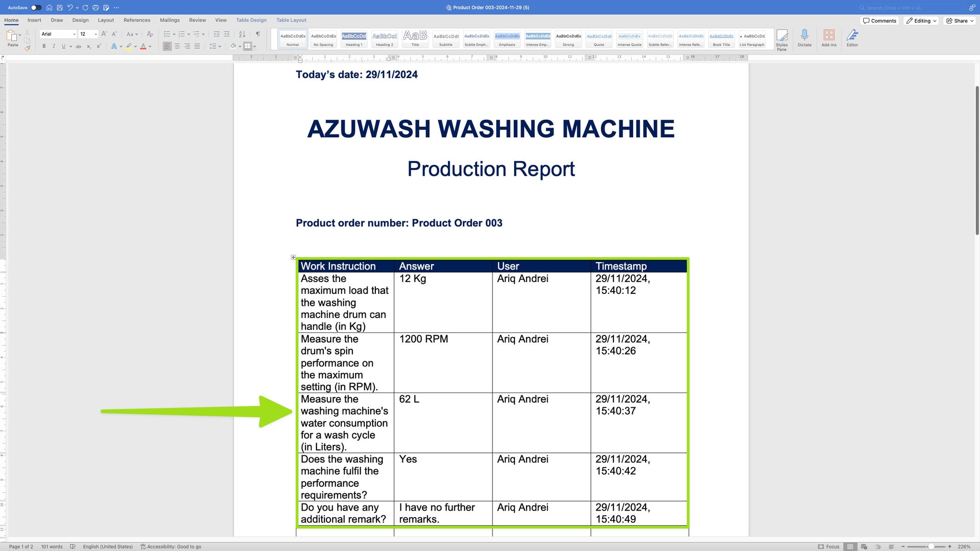Open the Arial font name dropdown
Viewport: 980px width, 551px height.
pos(74,34)
